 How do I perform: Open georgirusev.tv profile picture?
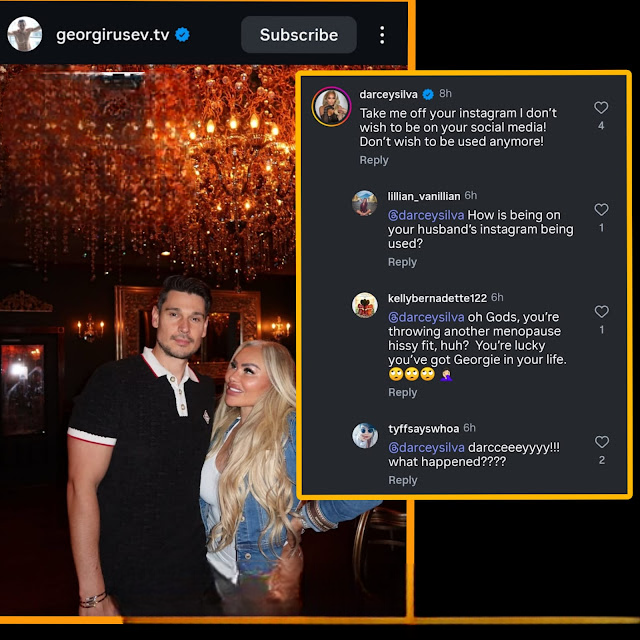pos(24,34)
